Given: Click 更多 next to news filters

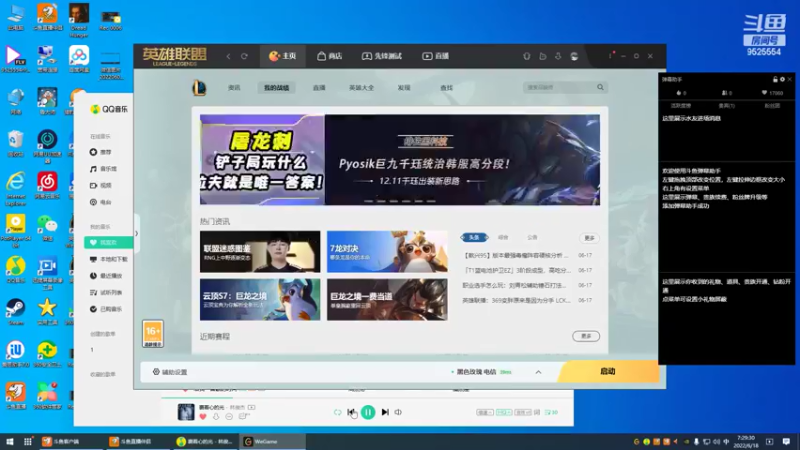Looking at the screenshot, I should point(589,238).
